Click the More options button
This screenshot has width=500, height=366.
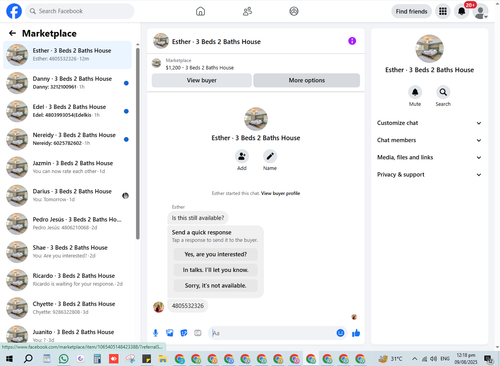click(x=307, y=80)
